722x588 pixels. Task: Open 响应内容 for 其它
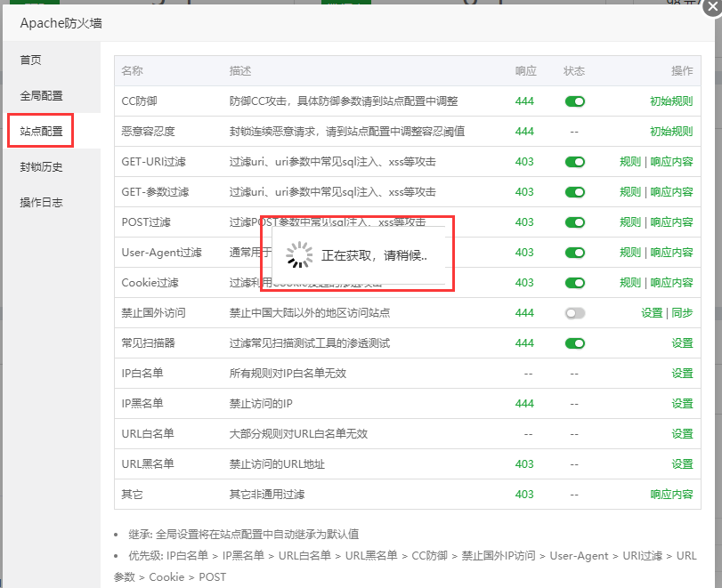(x=671, y=495)
